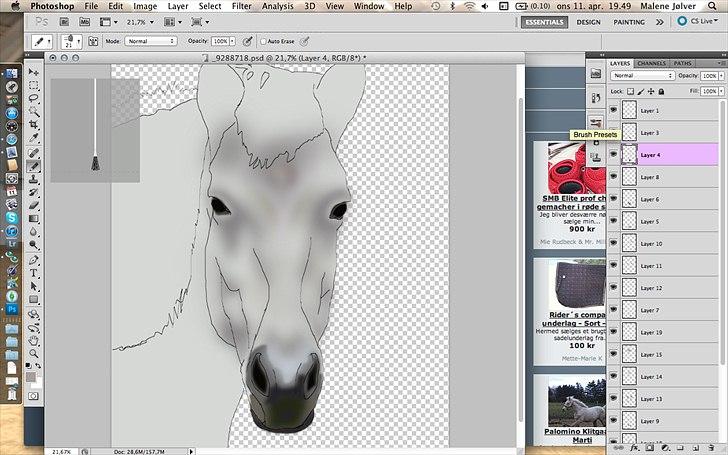Click the Essentials workspace button
This screenshot has width=728, height=455.
546,21
